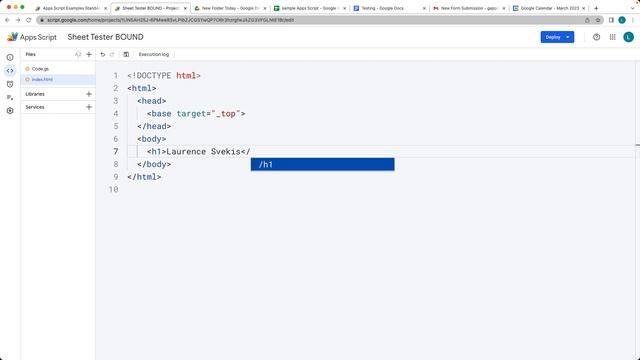Click the Services section label
The height and width of the screenshot is (360, 640).
(x=35, y=107)
